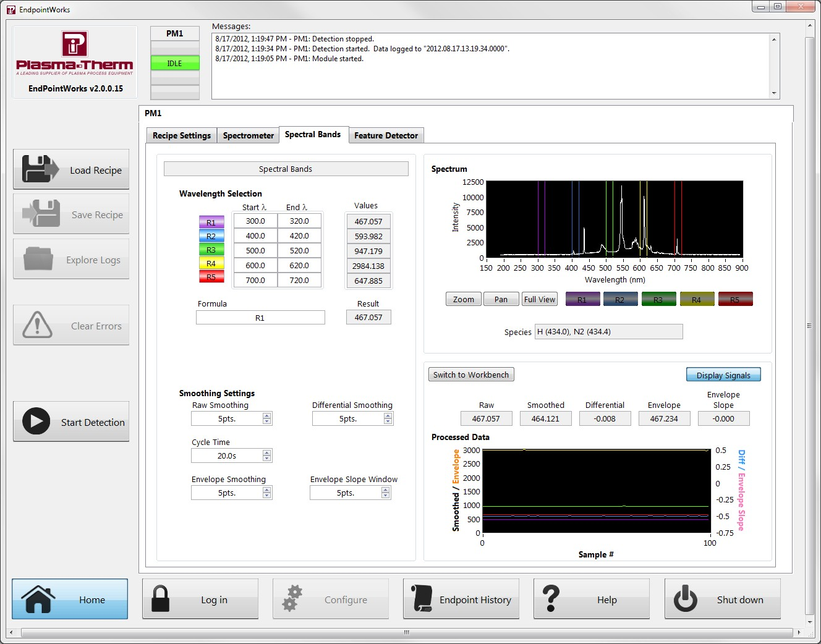Switch to the Feature Detector tab
Image resolution: width=821 pixels, height=644 pixels.
pos(386,135)
